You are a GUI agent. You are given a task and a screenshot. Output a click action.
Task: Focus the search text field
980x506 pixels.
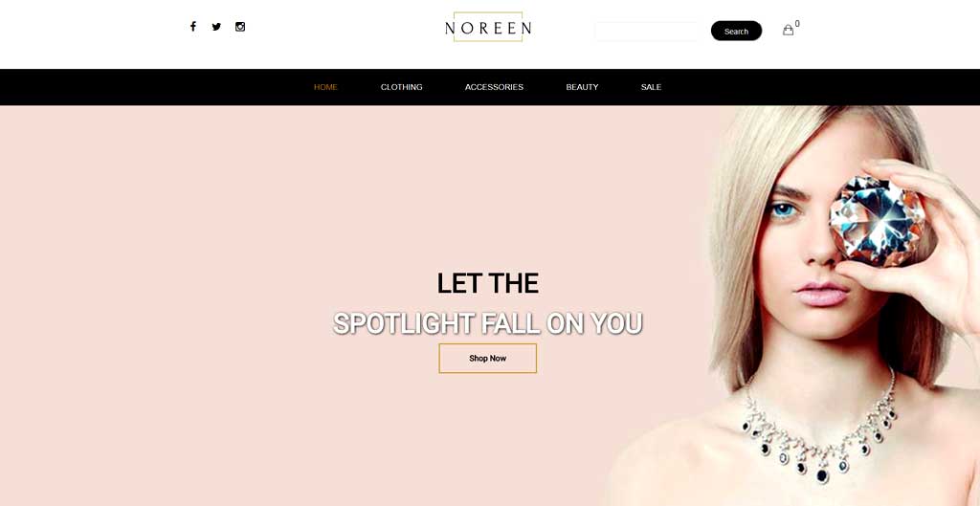647,32
